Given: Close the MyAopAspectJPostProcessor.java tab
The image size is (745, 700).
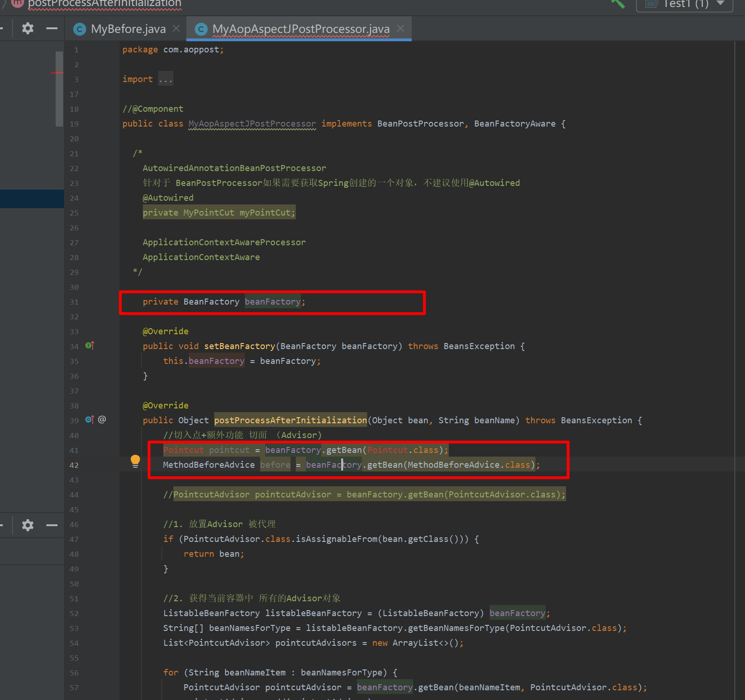Looking at the screenshot, I should (401, 28).
